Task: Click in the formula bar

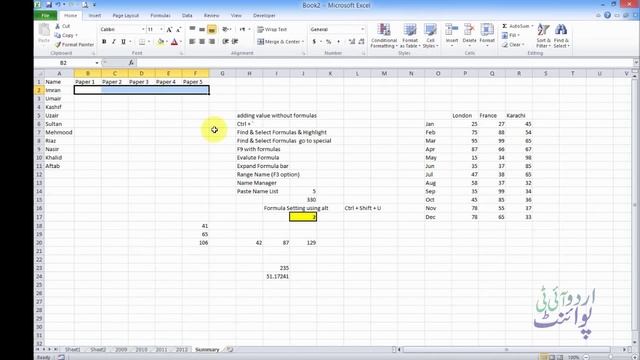Action: tap(384, 63)
